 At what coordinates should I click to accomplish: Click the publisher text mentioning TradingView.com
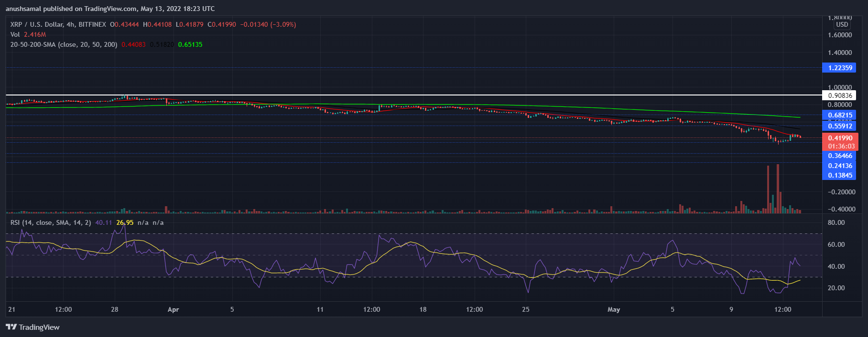coord(110,9)
